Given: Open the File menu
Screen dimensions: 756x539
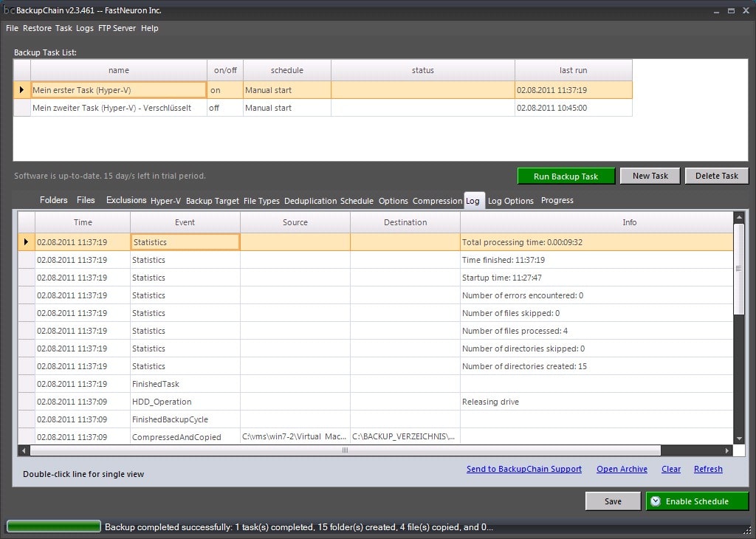Looking at the screenshot, I should tap(12, 28).
